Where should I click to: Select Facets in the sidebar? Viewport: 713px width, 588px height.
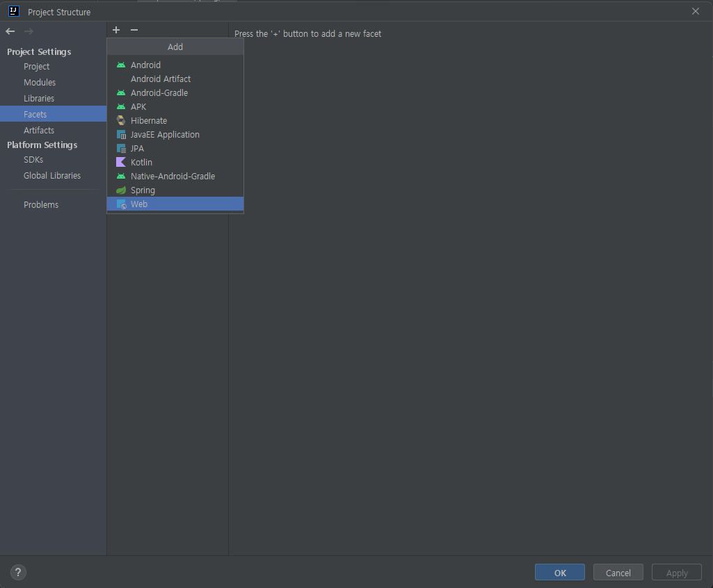click(x=53, y=114)
